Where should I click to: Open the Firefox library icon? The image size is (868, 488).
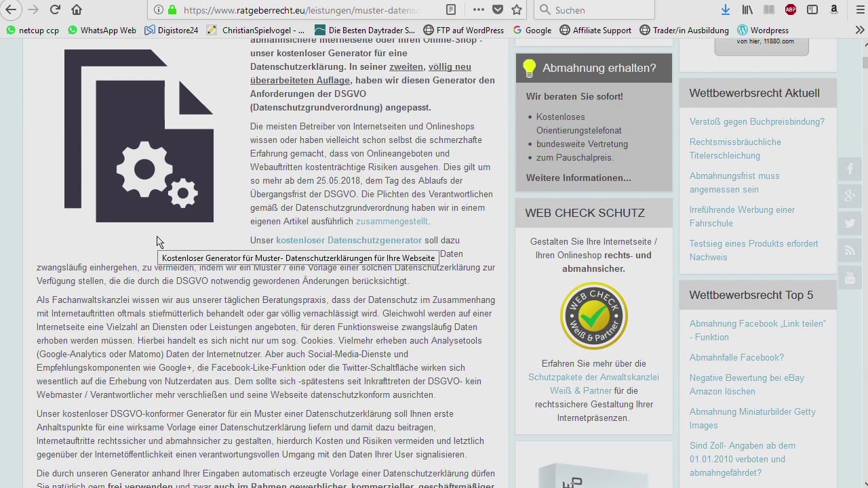point(747,10)
